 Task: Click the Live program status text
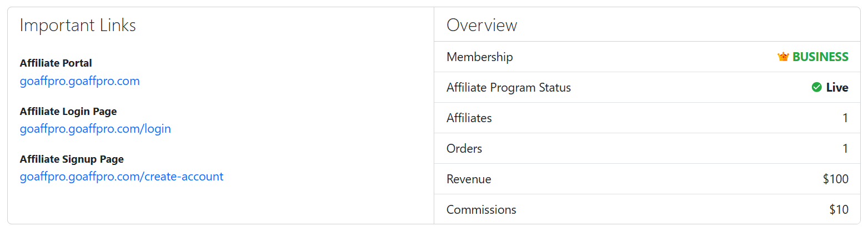point(837,87)
